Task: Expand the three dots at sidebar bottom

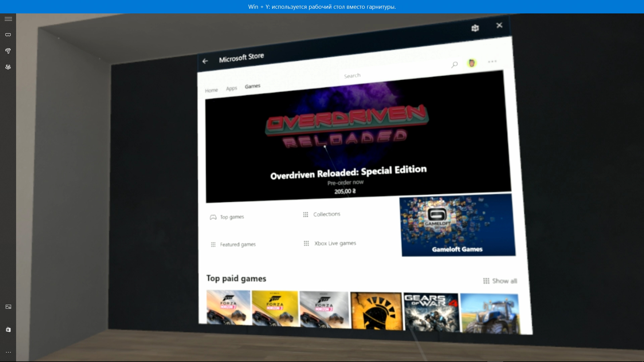Action: click(x=8, y=352)
